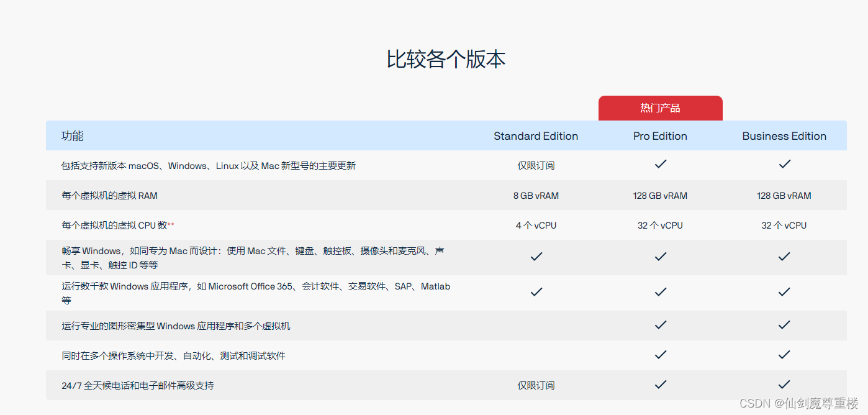The height and width of the screenshot is (415, 868).
Task: Select the Pro Edition column header
Action: pyautogui.click(x=660, y=136)
